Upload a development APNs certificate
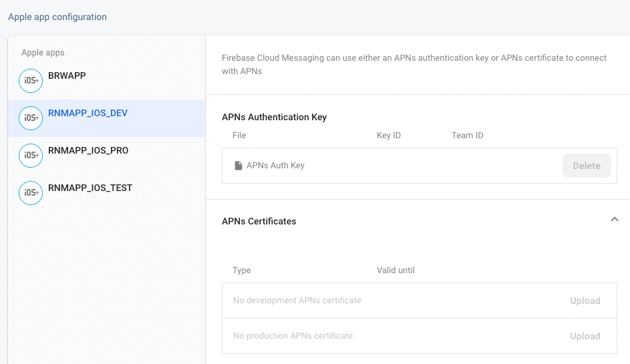 click(x=585, y=301)
